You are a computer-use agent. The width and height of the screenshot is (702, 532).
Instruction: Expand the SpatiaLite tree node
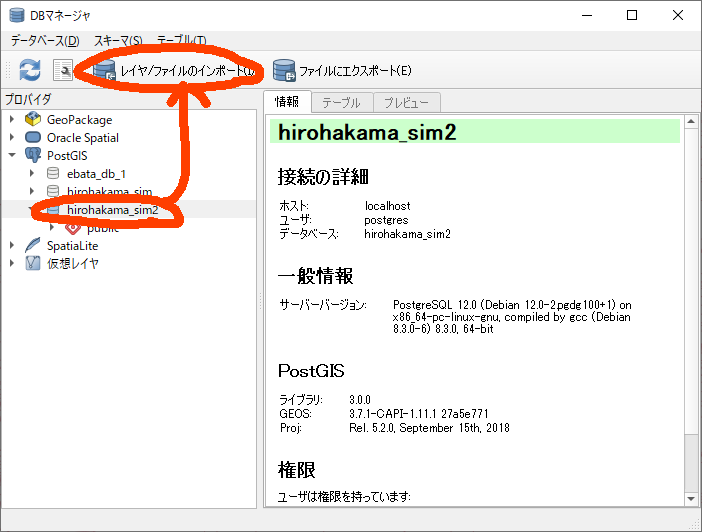click(12, 246)
